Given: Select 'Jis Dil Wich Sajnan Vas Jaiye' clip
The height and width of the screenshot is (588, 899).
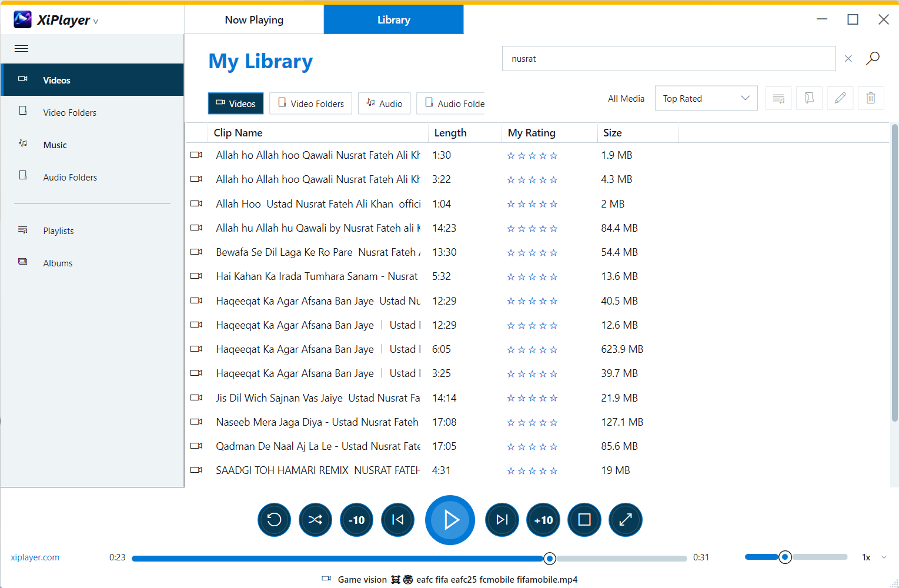Looking at the screenshot, I should 318,398.
